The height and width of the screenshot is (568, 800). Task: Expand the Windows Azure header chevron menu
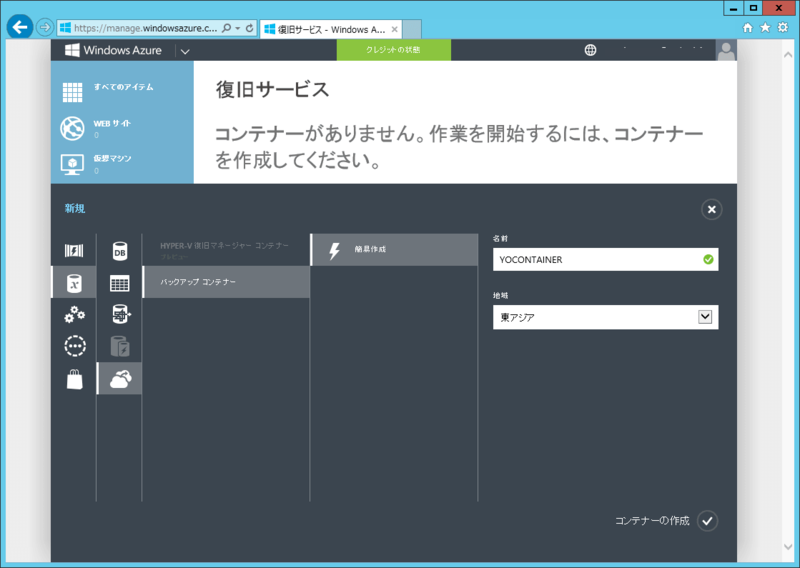pos(185,51)
